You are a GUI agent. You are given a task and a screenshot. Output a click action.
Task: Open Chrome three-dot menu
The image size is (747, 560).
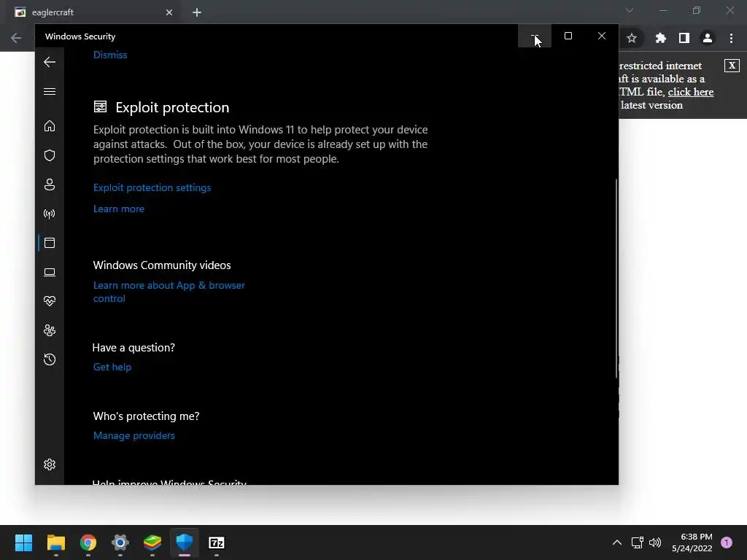(x=731, y=38)
